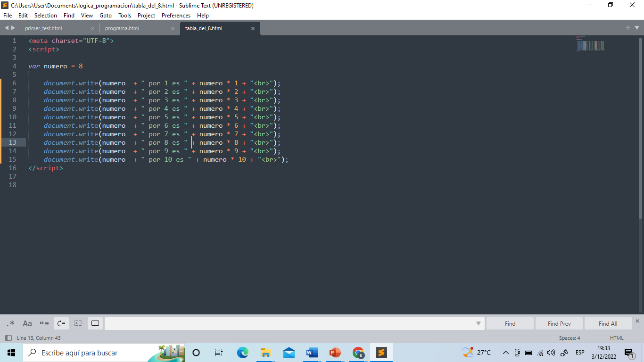This screenshot has height=362, width=644.
Task: Change syntax via HTML status label
Action: point(617,338)
